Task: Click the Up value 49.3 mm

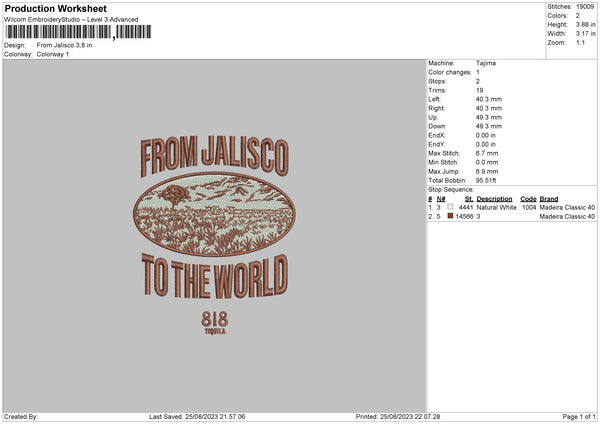Action: 489,117
